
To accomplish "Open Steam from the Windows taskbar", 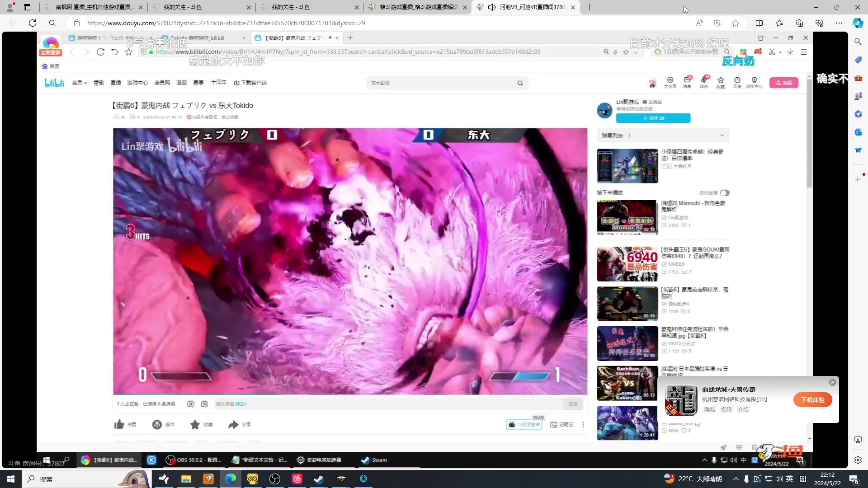I will click(x=319, y=479).
